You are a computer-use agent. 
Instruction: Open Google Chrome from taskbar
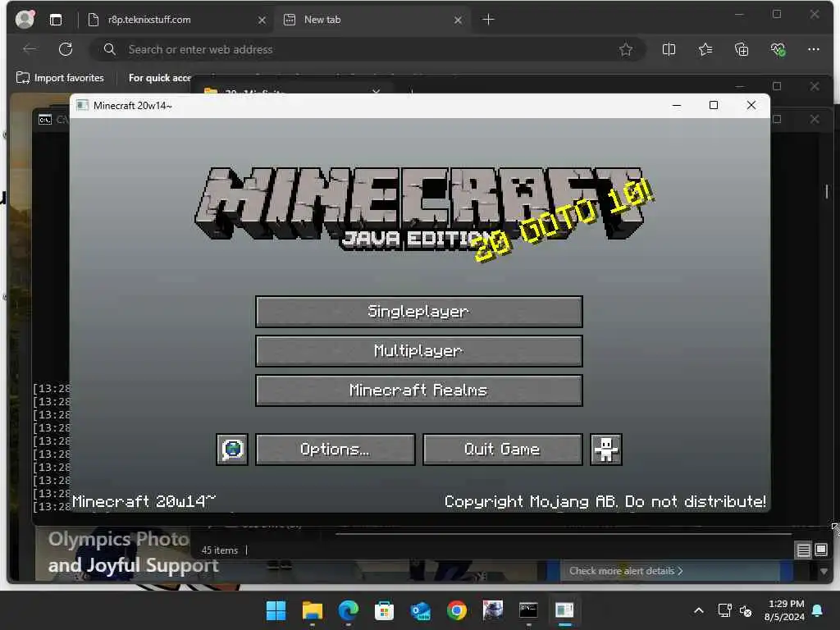456,610
